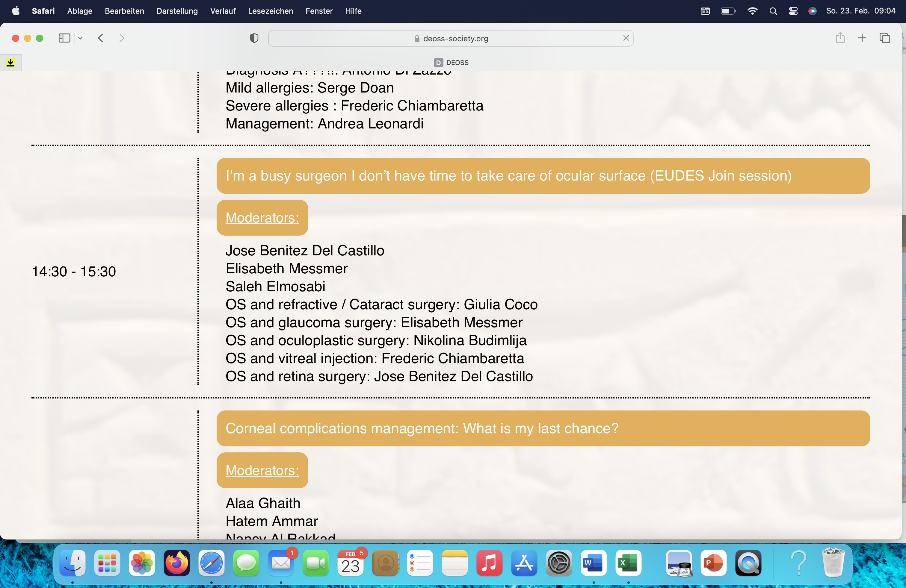Image resolution: width=906 pixels, height=588 pixels.
Task: Open QuickTime Player from the Dock
Action: [748, 563]
